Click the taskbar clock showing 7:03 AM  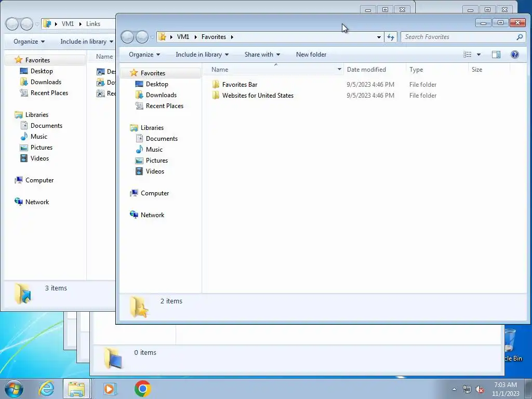click(x=506, y=389)
